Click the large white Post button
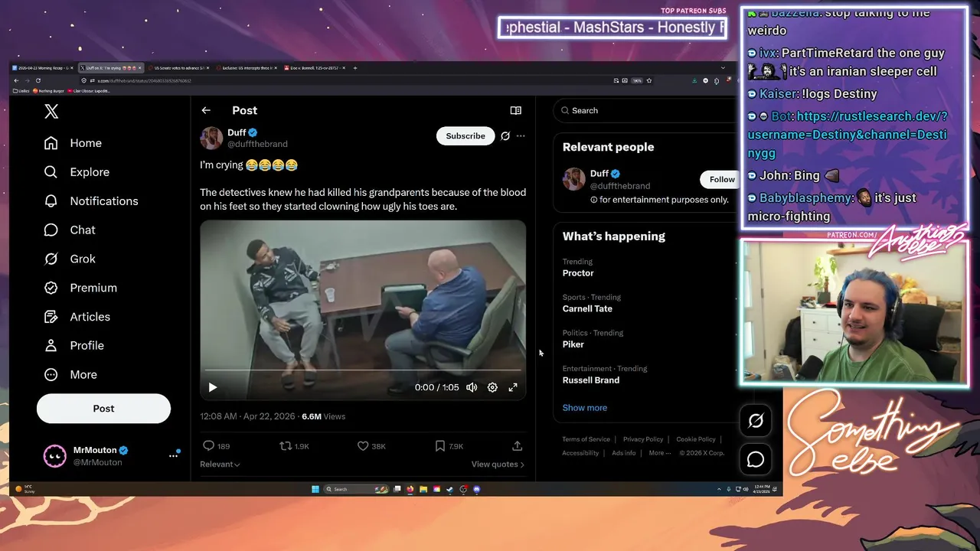 (103, 409)
